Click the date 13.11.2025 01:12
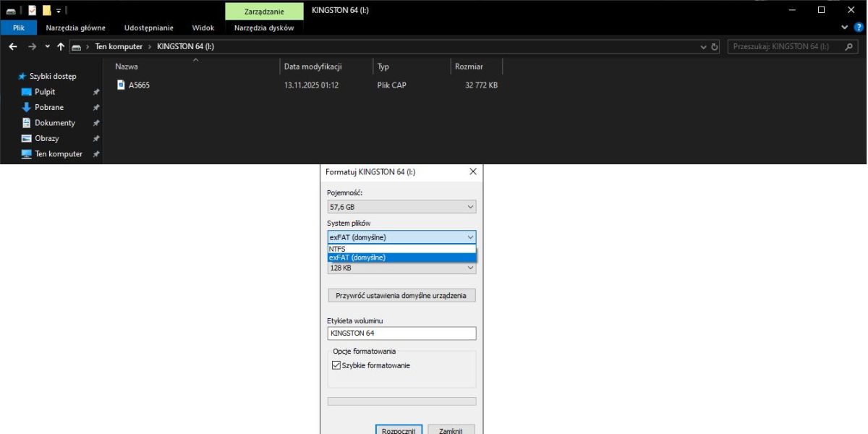This screenshot has height=434, width=868. click(x=312, y=85)
